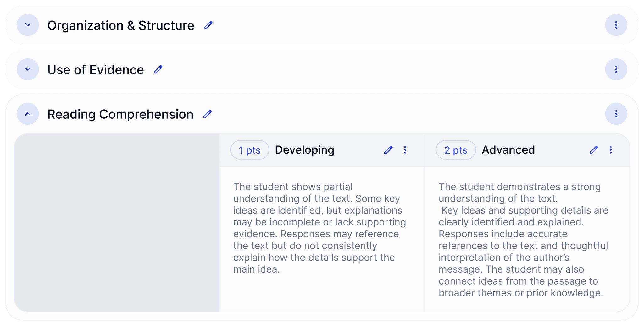Click the pencil icon beside Use of Evidence

point(158,69)
